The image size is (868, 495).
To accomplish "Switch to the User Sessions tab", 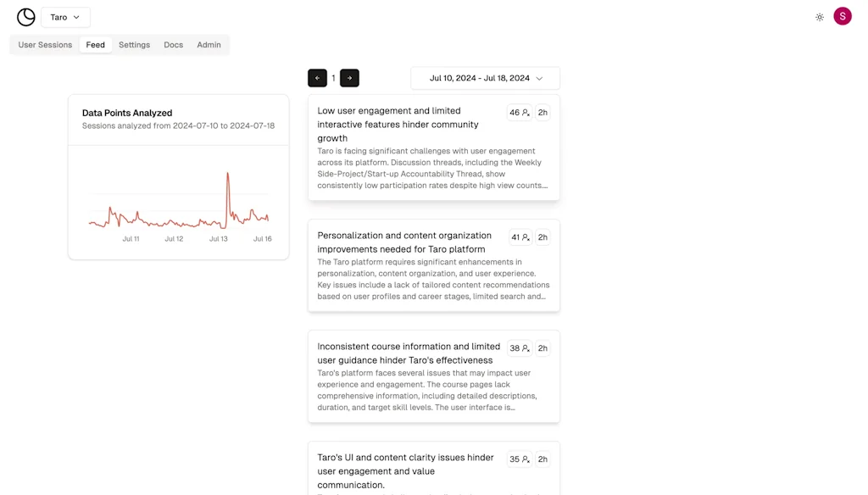I will 44,44.
